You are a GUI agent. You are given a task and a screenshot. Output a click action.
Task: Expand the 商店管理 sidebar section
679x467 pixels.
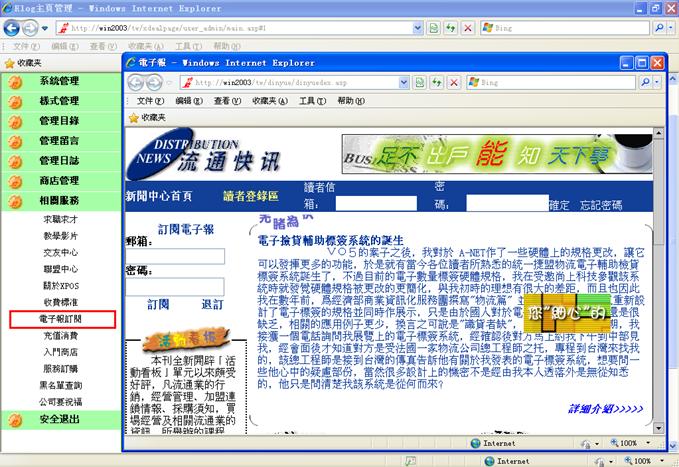click(59, 181)
